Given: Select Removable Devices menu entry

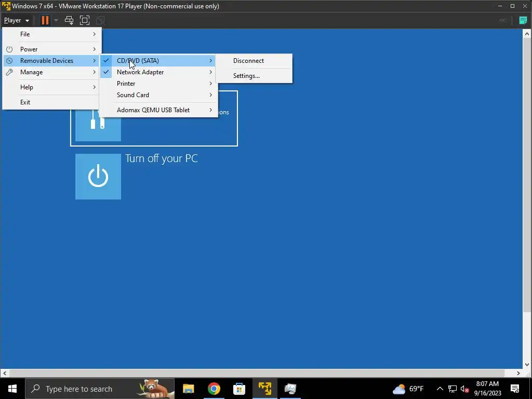Looking at the screenshot, I should 52,61.
